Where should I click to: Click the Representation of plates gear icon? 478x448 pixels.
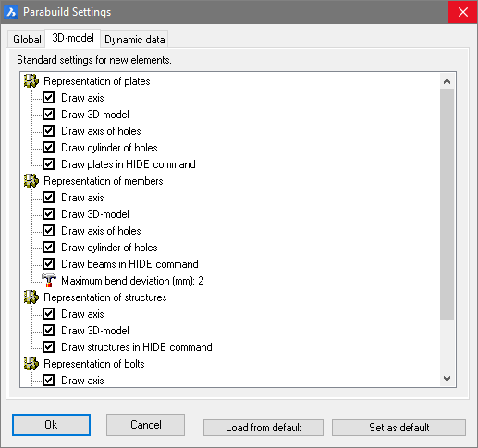tap(31, 81)
